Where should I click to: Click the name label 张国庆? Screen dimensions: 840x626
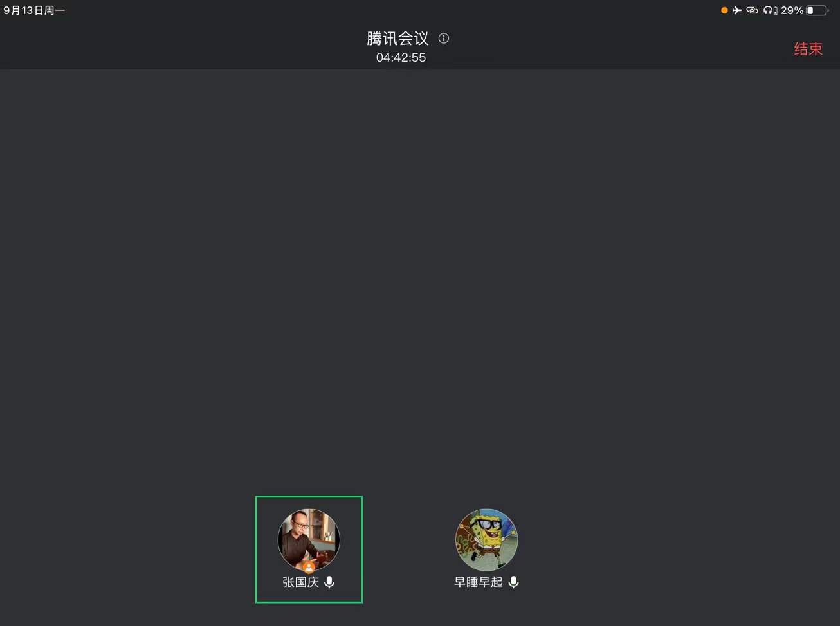300,582
